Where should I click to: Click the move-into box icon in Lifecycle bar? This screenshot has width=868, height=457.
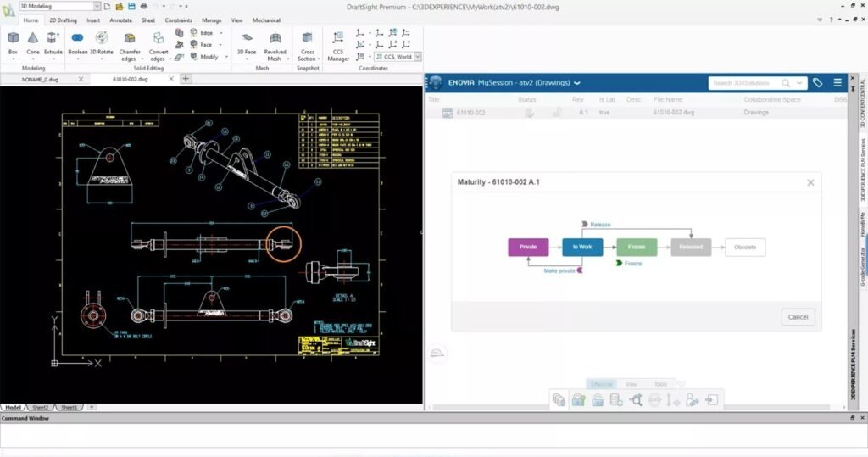pos(712,400)
